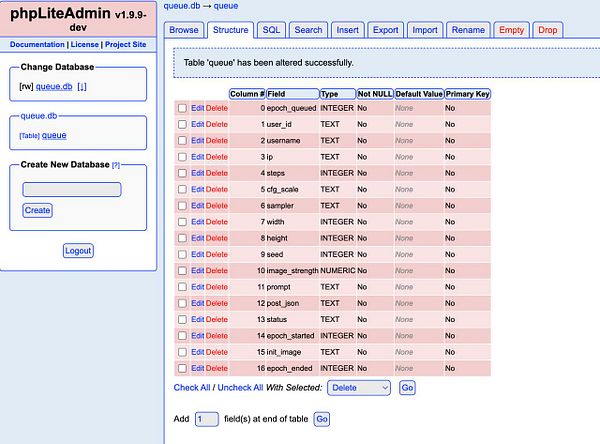
Task: Click Check All link
Action: click(x=192, y=388)
